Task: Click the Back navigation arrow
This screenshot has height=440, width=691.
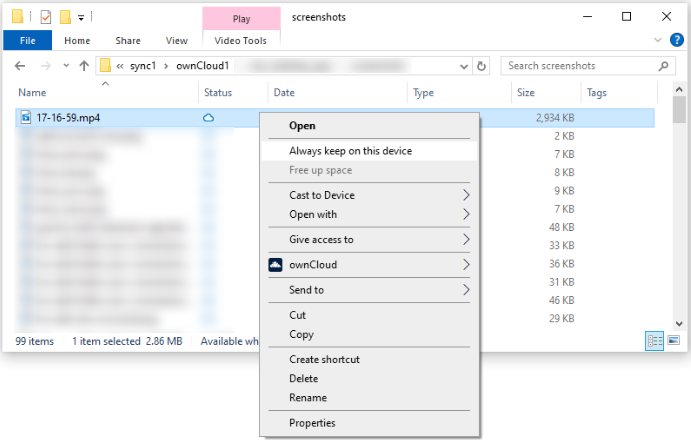Action: [x=20, y=66]
